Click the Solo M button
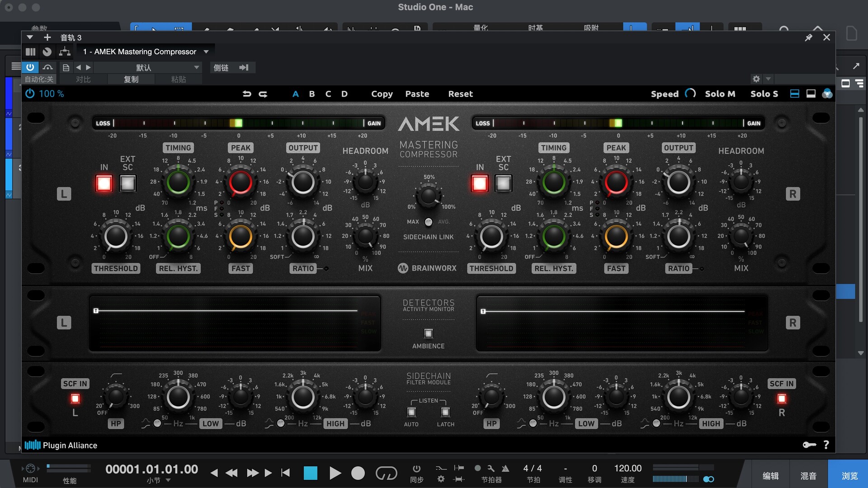This screenshot has height=488, width=868. (x=720, y=94)
